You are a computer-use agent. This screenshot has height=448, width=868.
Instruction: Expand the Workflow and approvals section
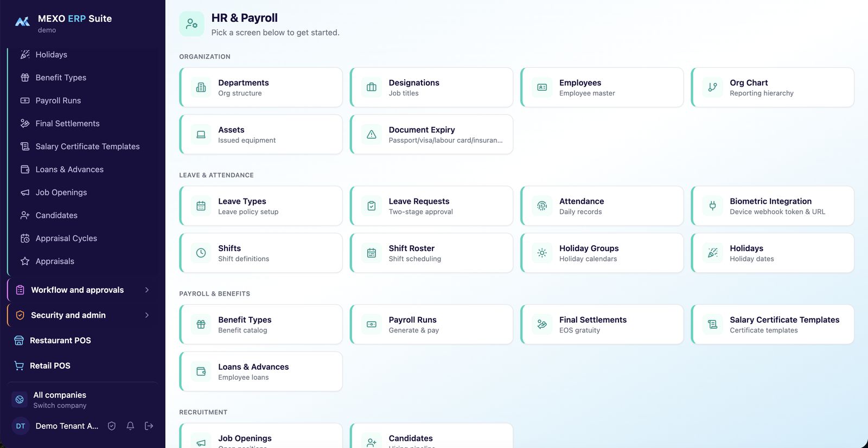pyautogui.click(x=83, y=290)
